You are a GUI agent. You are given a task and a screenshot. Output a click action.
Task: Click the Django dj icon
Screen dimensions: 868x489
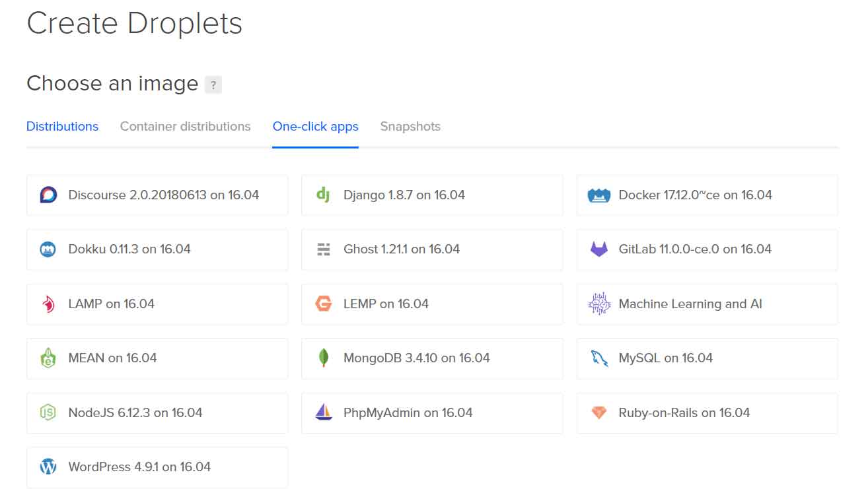click(323, 195)
